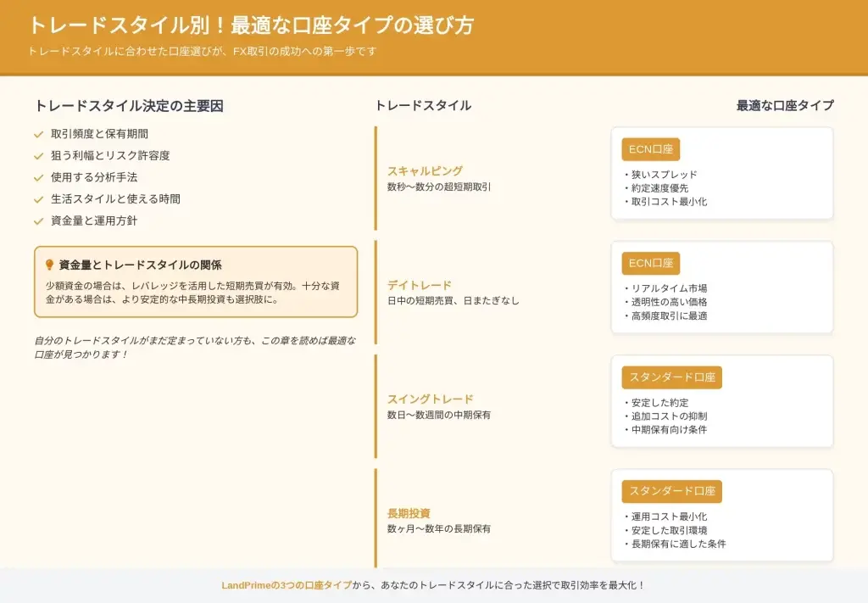
Task: Click the トレードスタイル決定の主要因 section heading
Action: click(x=129, y=106)
